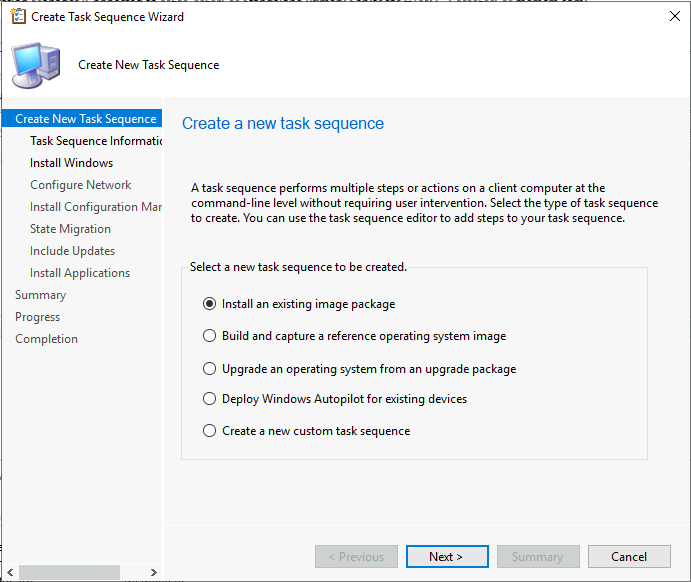Jump to Summary step in sidebar

click(41, 295)
